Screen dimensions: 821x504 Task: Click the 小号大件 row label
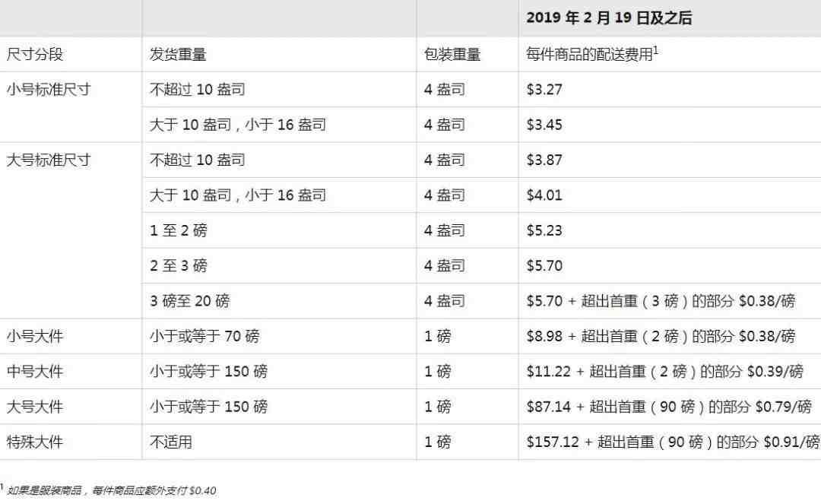34,336
